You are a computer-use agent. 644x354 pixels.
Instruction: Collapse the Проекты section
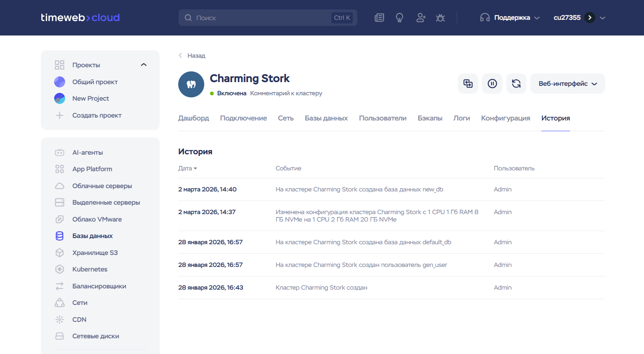(x=144, y=65)
